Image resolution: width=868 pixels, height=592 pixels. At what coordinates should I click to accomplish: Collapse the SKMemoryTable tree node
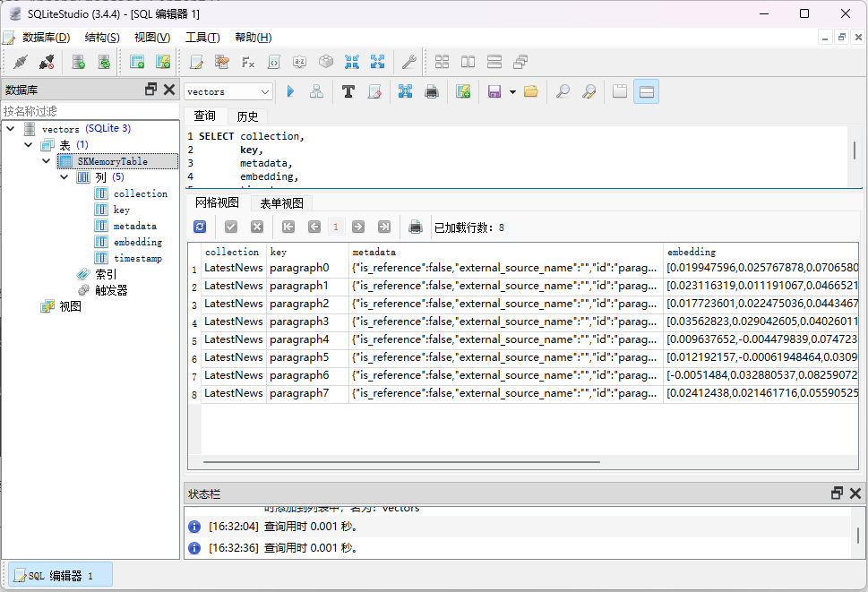click(46, 160)
